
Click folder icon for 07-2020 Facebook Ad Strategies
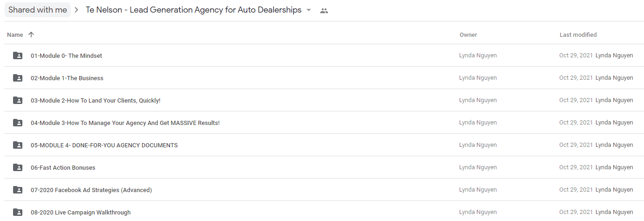[x=18, y=190]
